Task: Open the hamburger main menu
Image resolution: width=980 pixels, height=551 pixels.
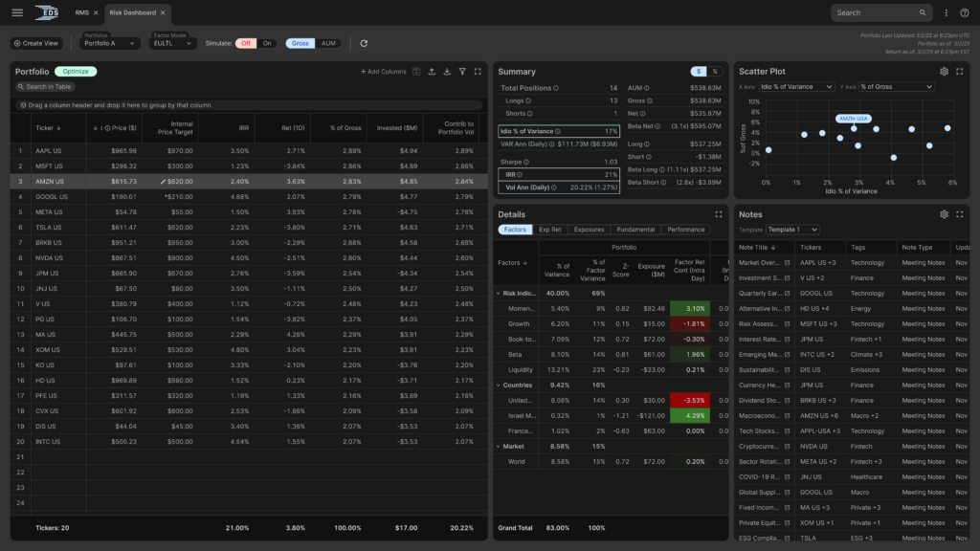Action: 17,12
